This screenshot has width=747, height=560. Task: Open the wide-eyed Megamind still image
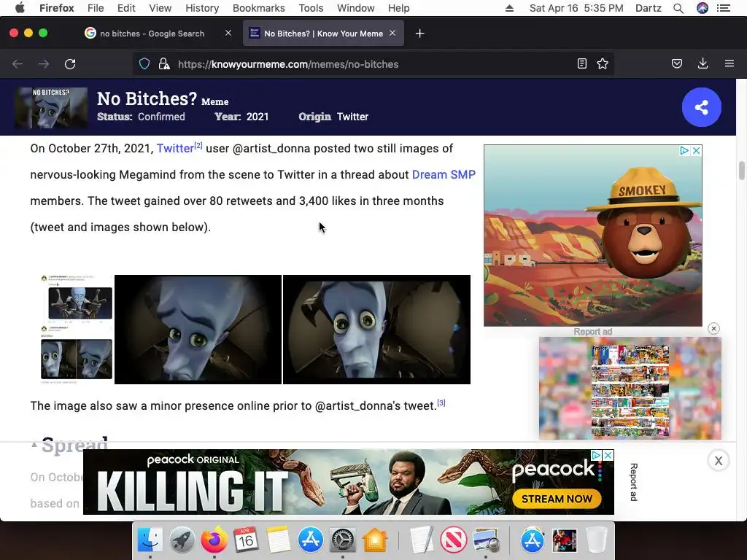point(377,330)
